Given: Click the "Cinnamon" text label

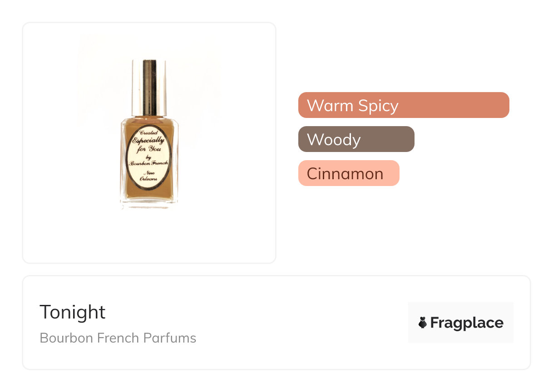Looking at the screenshot, I should [x=345, y=173].
